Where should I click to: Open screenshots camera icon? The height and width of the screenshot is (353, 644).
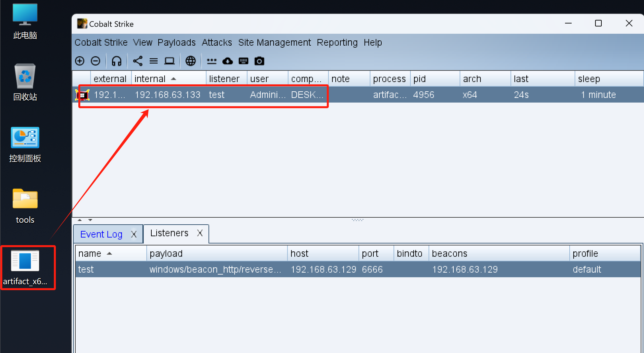[x=259, y=61]
